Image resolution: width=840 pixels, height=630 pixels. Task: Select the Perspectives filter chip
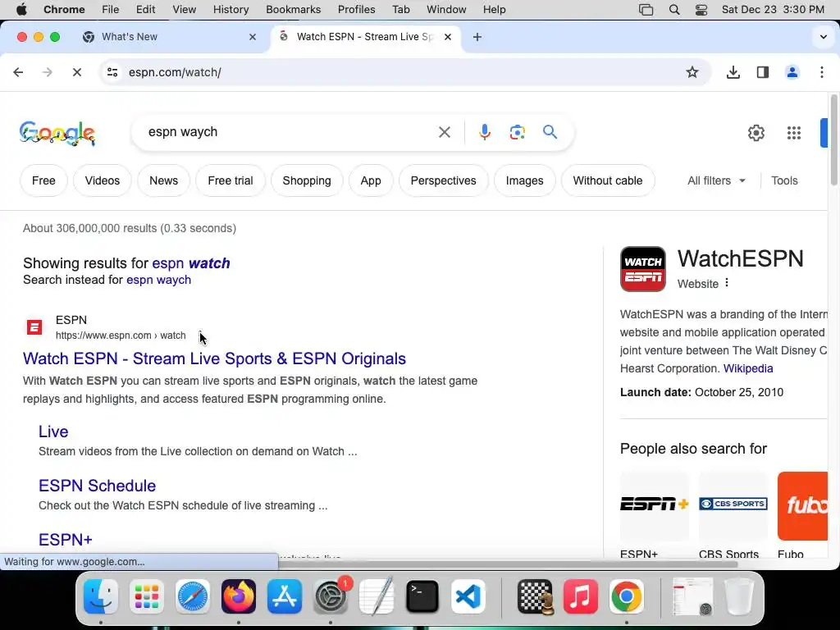443,180
